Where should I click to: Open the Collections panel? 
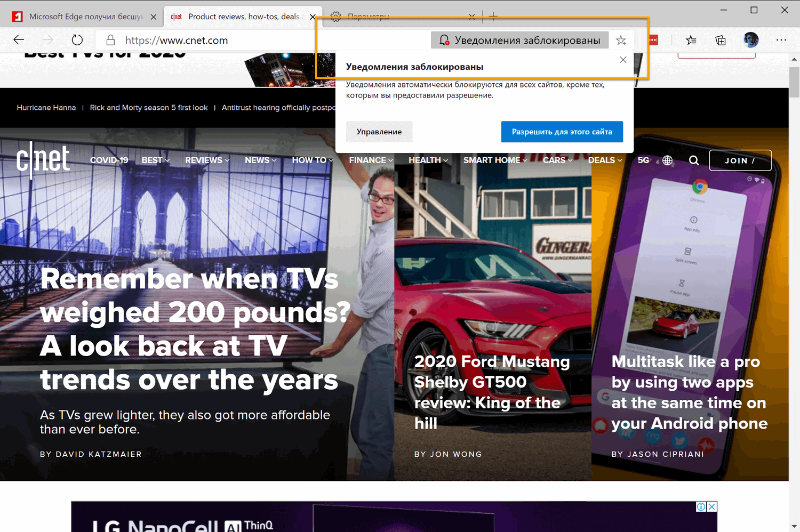(720, 40)
